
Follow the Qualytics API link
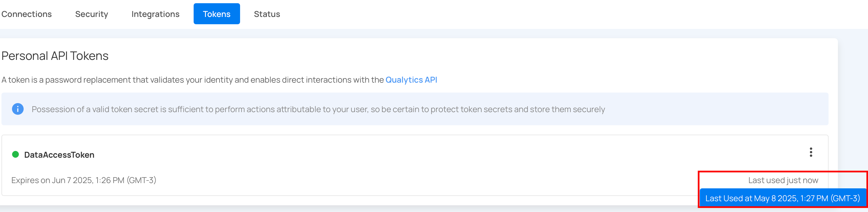pyautogui.click(x=411, y=80)
